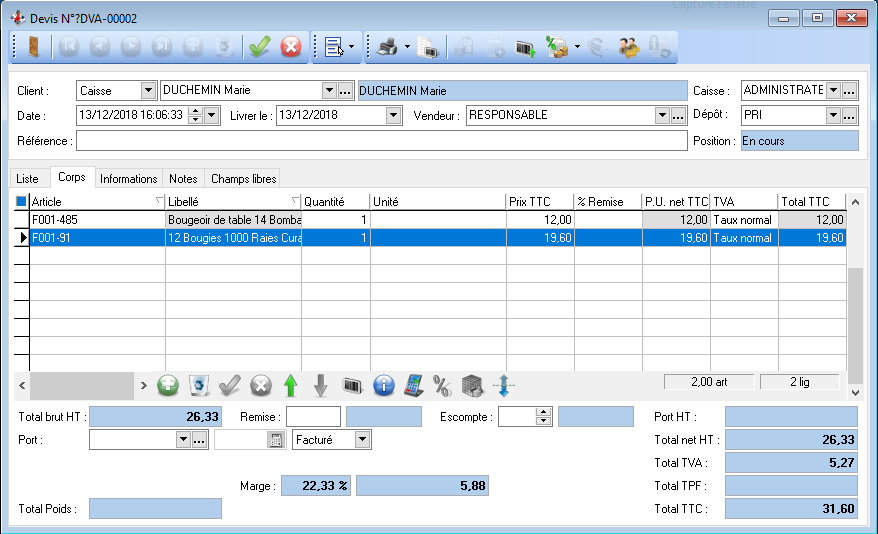Click the Escompte spinner arrows
The image size is (878, 534).
click(543, 416)
